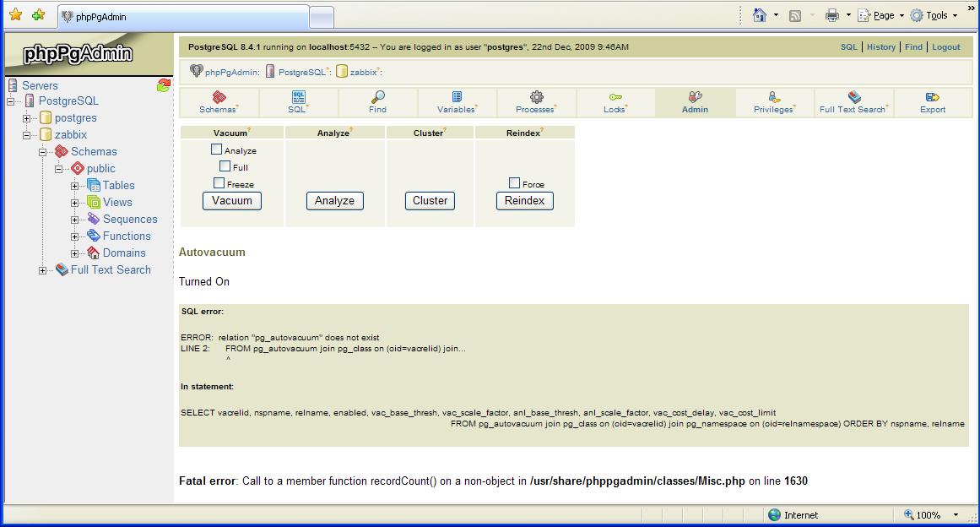Enable the Vacuum Analyze checkbox
This screenshot has height=527, width=980.
pyautogui.click(x=216, y=149)
